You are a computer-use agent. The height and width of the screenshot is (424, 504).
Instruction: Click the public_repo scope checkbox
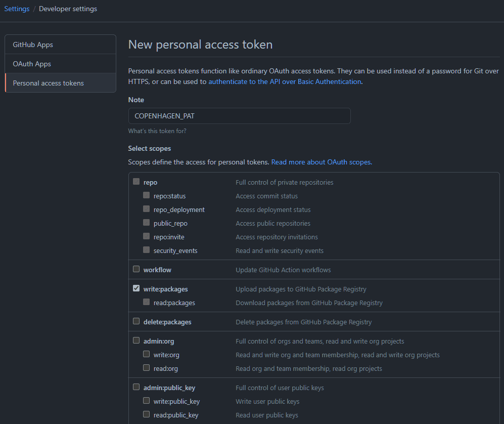tap(146, 223)
